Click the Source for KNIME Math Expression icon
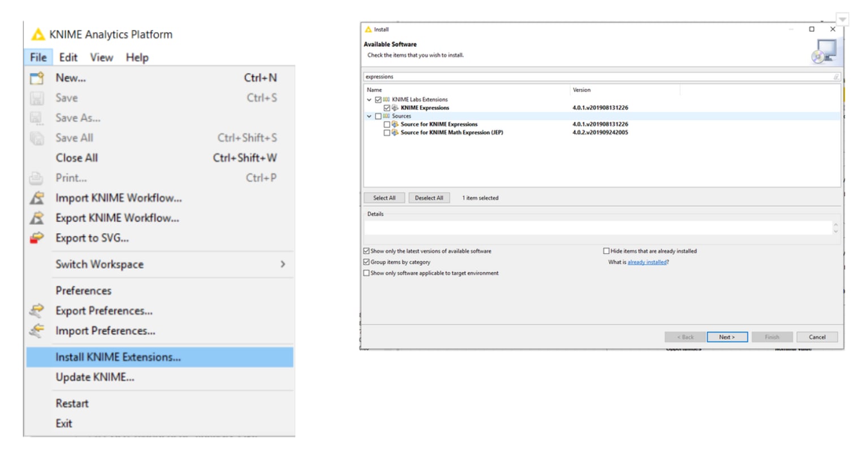The width and height of the screenshot is (868, 450). click(395, 133)
